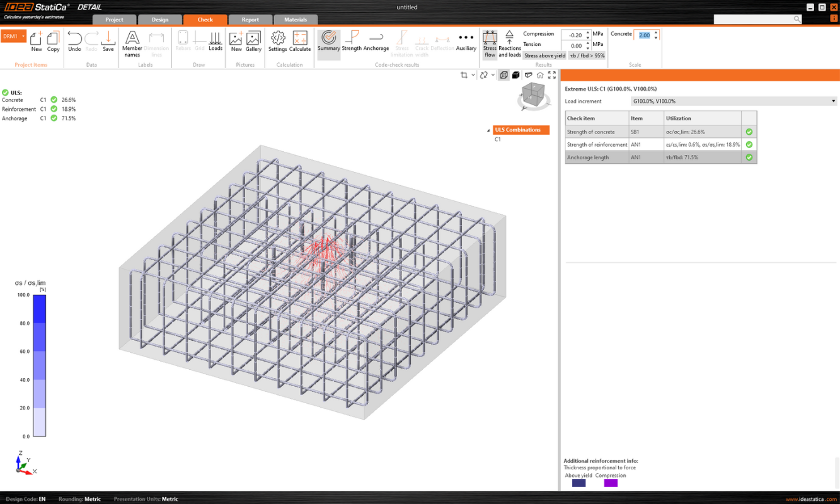Image resolution: width=840 pixels, height=504 pixels.
Task: Switch to the Design tab
Action: pos(160,20)
